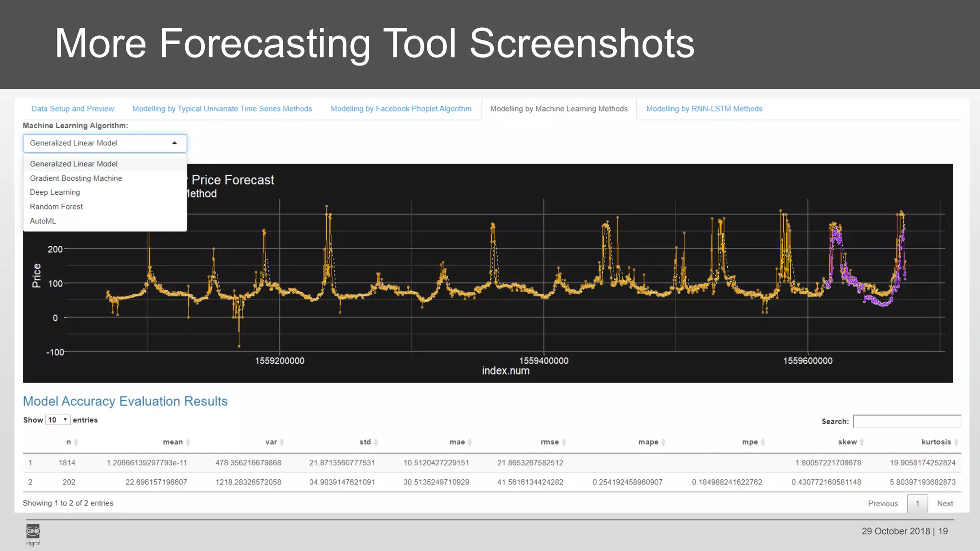
Task: Sort results by rmse sort arrows
Action: 564,442
